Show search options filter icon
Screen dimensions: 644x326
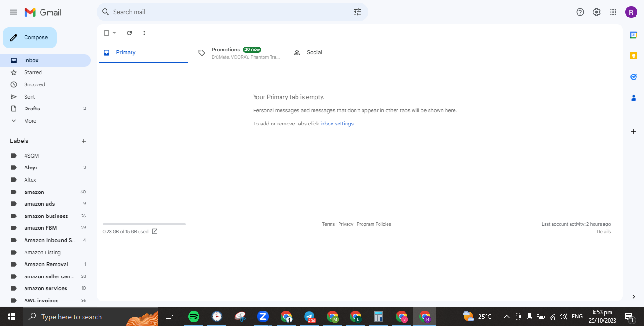[357, 12]
